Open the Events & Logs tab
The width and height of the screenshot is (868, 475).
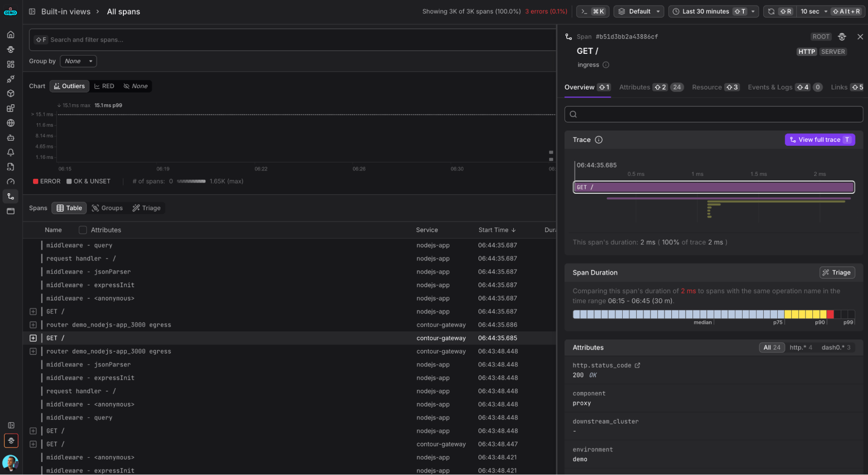(x=785, y=87)
